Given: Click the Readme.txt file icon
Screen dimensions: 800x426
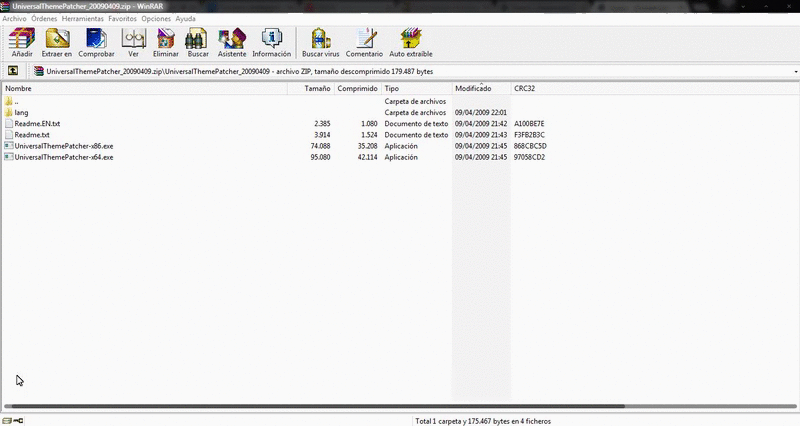Looking at the screenshot, I should [x=9, y=135].
